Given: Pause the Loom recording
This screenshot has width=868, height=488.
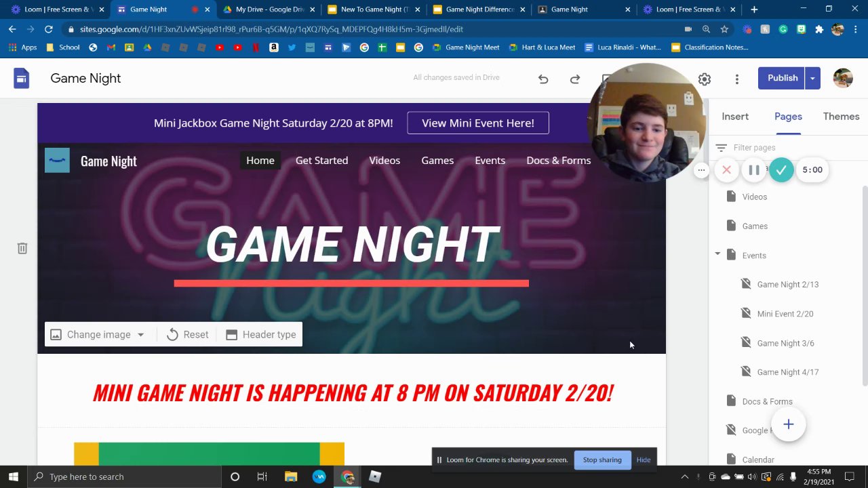Looking at the screenshot, I should pyautogui.click(x=753, y=169).
